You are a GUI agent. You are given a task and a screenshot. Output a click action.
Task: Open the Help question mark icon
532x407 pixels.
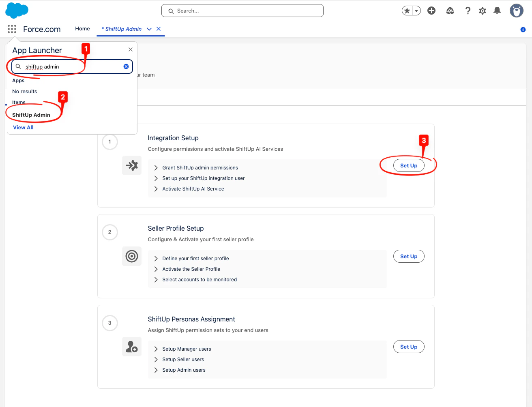468,11
